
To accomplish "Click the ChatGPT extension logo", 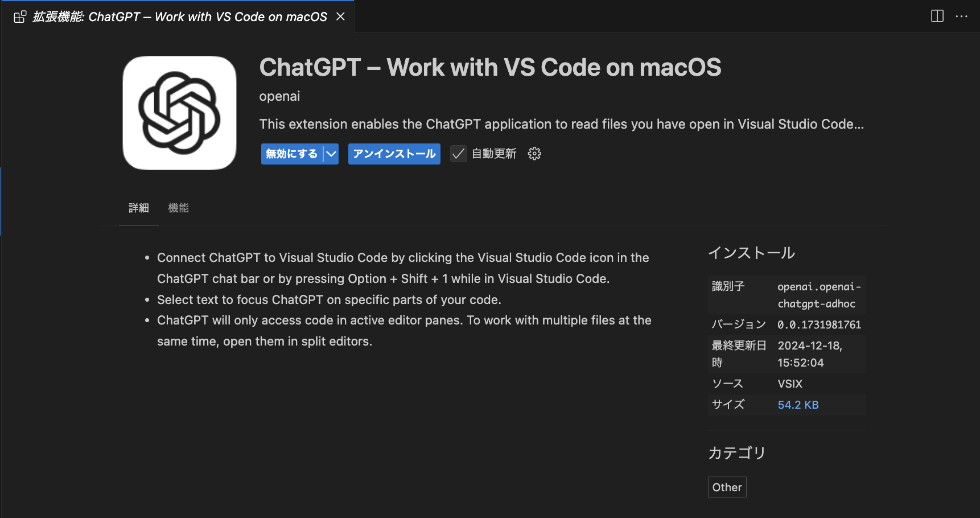I will (179, 113).
